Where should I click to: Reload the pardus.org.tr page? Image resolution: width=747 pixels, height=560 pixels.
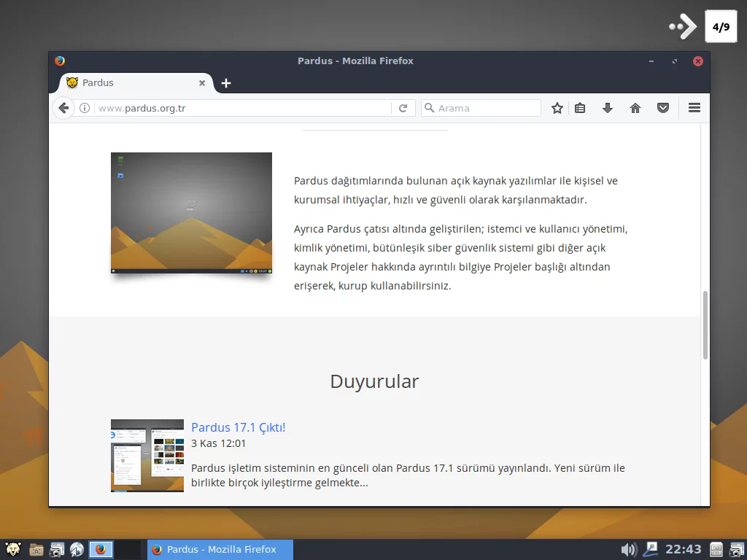[403, 107]
